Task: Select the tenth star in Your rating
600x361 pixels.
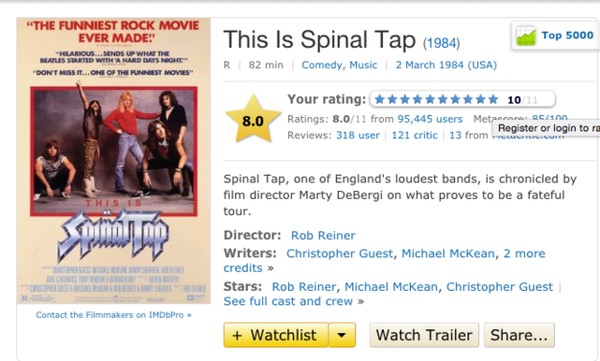Action: tap(493, 100)
